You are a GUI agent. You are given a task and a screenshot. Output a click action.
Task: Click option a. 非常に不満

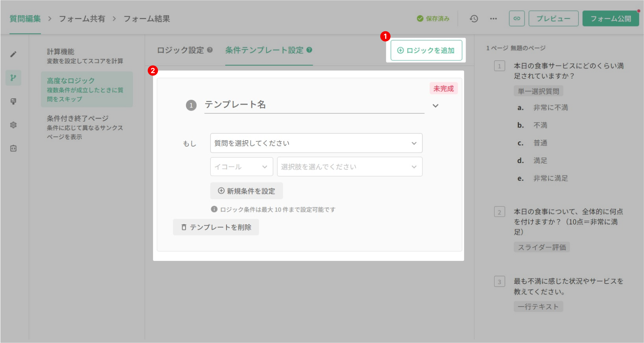pyautogui.click(x=543, y=107)
